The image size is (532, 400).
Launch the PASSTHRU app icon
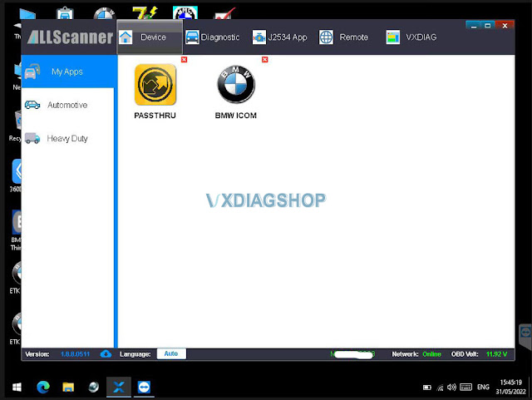click(x=155, y=85)
